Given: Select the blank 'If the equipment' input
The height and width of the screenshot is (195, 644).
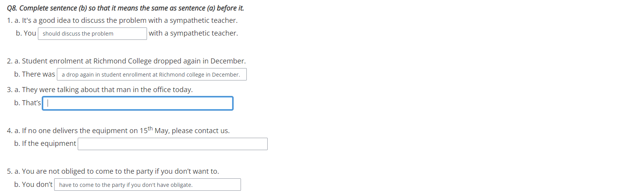Looking at the screenshot, I should [x=173, y=144].
